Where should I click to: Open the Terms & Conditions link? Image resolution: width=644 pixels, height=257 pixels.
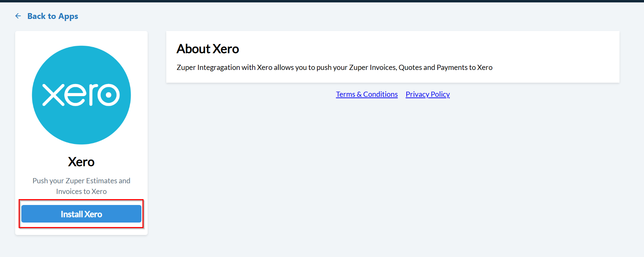pyautogui.click(x=367, y=94)
